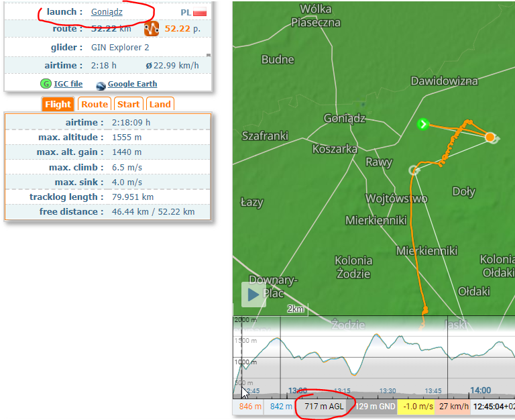
Task: Click the orange route type icon
Action: click(x=152, y=29)
